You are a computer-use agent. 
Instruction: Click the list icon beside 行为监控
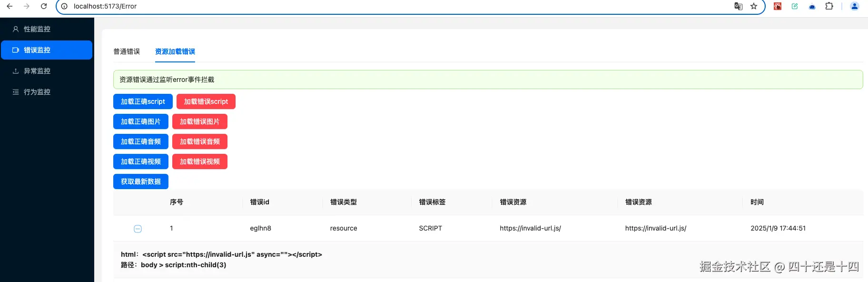click(x=16, y=92)
